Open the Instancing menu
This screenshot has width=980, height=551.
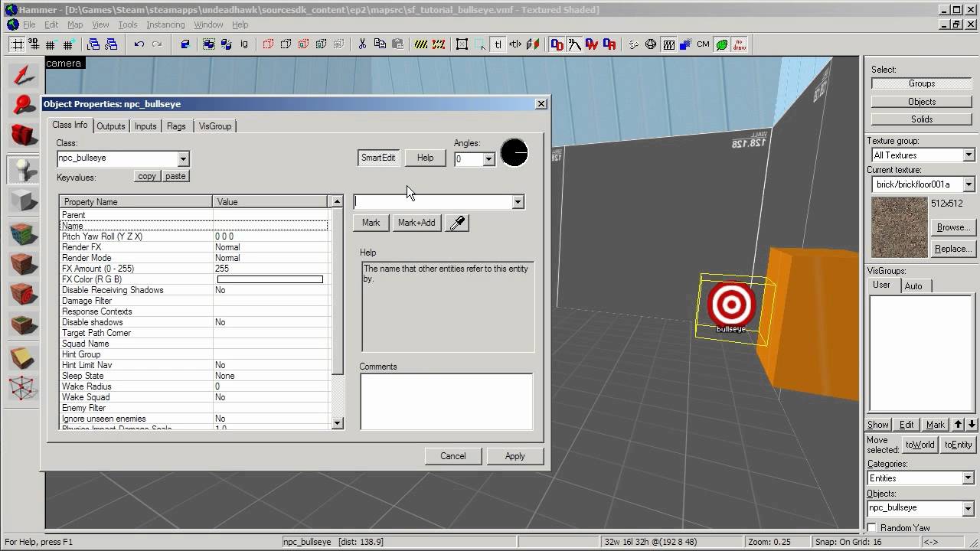coord(165,24)
